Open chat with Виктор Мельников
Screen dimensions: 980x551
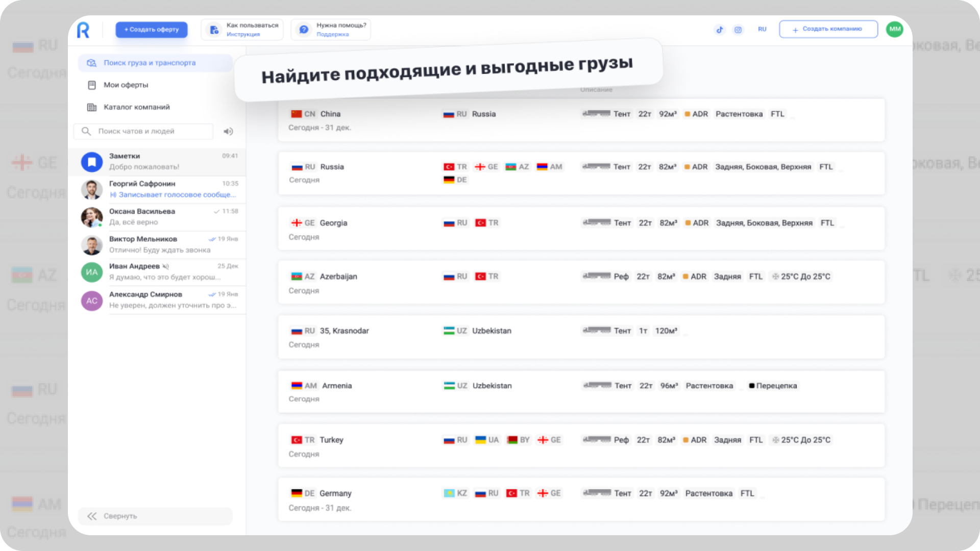pyautogui.click(x=157, y=244)
